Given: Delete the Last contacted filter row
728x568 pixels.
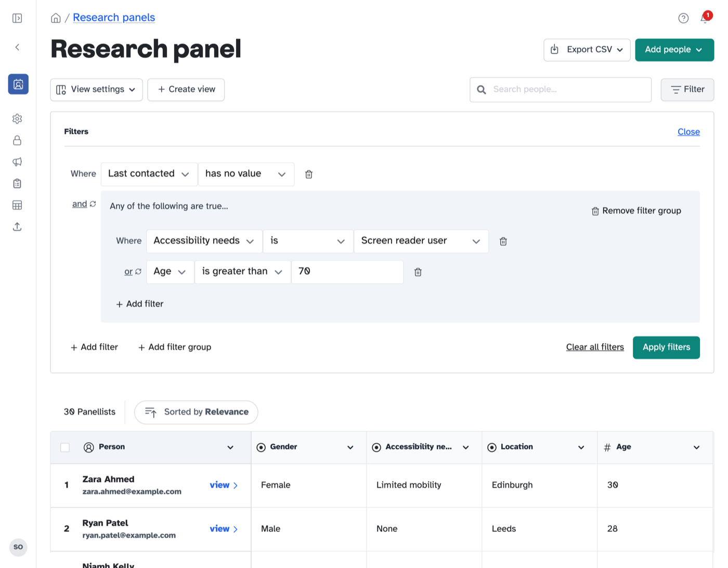Looking at the screenshot, I should [309, 174].
